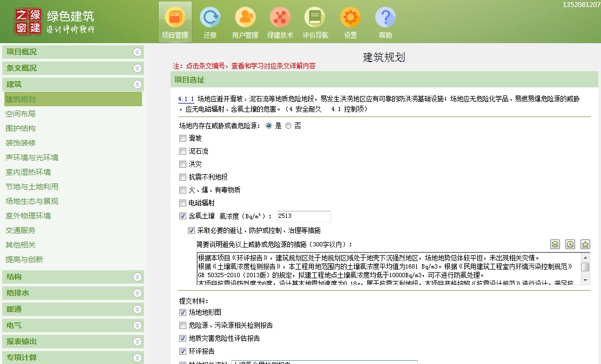Uncheck the 含氡土壤 checkbox
The height and width of the screenshot is (364, 601).
(x=183, y=216)
